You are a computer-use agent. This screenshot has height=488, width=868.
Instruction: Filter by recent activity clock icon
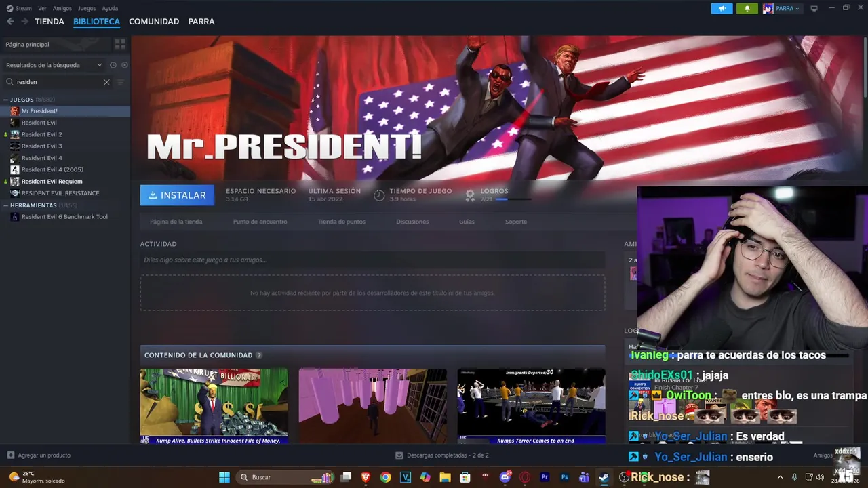(113, 65)
